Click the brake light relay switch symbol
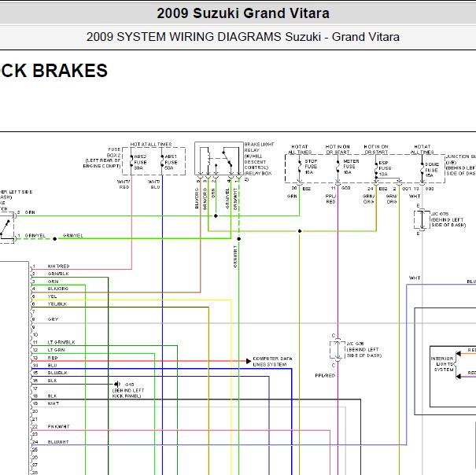 227,158
